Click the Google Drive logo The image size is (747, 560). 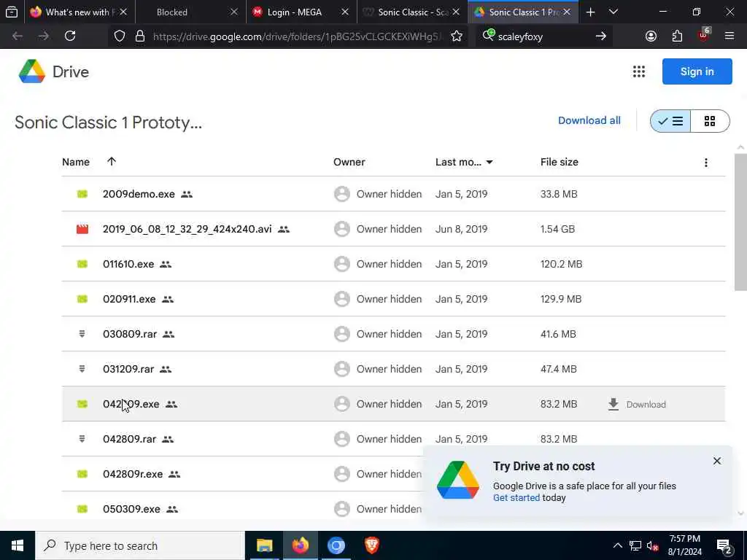tap(32, 71)
